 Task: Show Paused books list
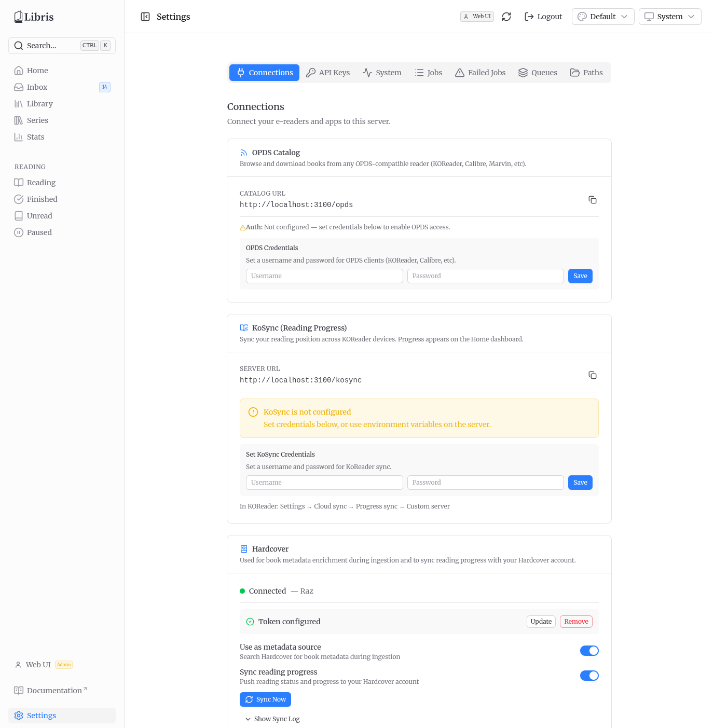click(x=62, y=232)
